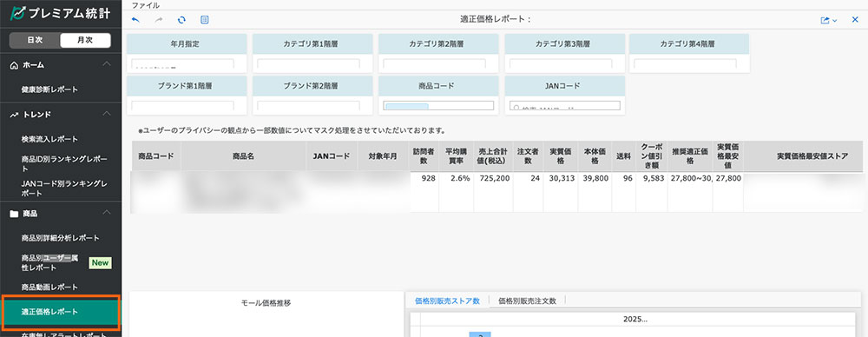This screenshot has height=337, width=868.
Task: Click the クーポン値引き額 column header
Action: [x=652, y=156]
